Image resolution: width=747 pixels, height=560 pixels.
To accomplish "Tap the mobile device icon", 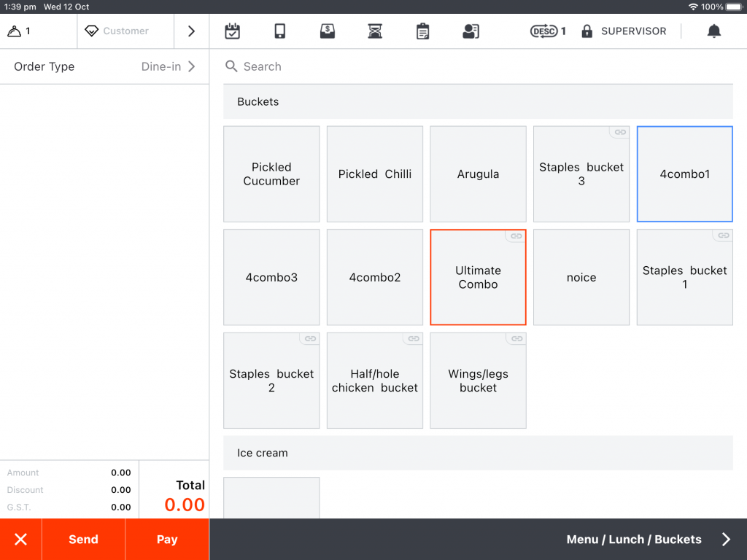I will coord(279,31).
